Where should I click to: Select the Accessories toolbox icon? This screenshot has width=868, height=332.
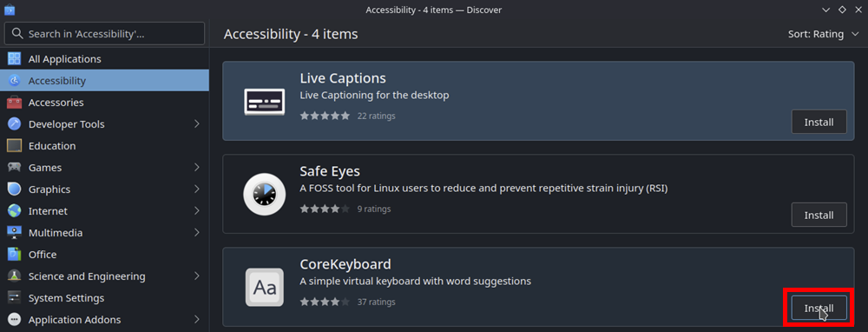tap(15, 103)
